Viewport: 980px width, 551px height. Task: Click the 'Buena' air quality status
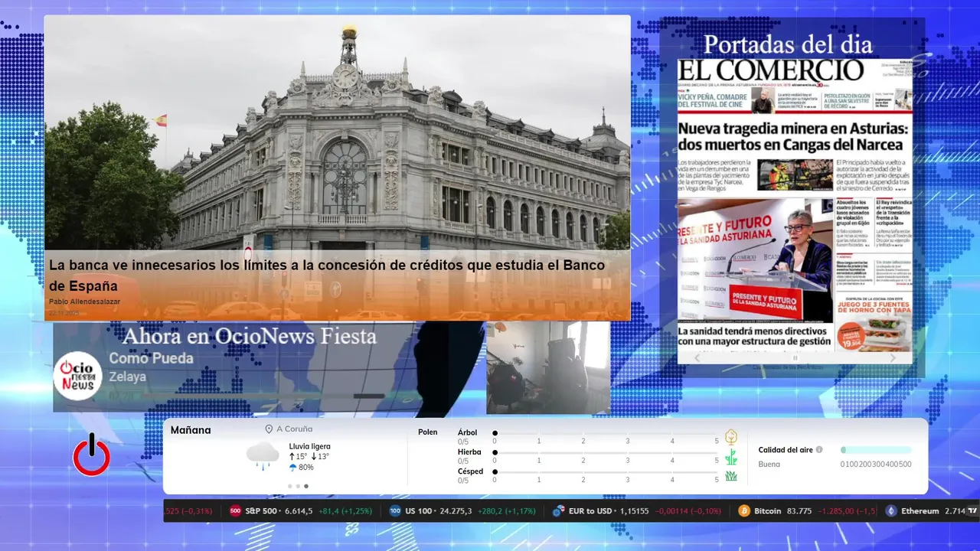click(x=769, y=464)
